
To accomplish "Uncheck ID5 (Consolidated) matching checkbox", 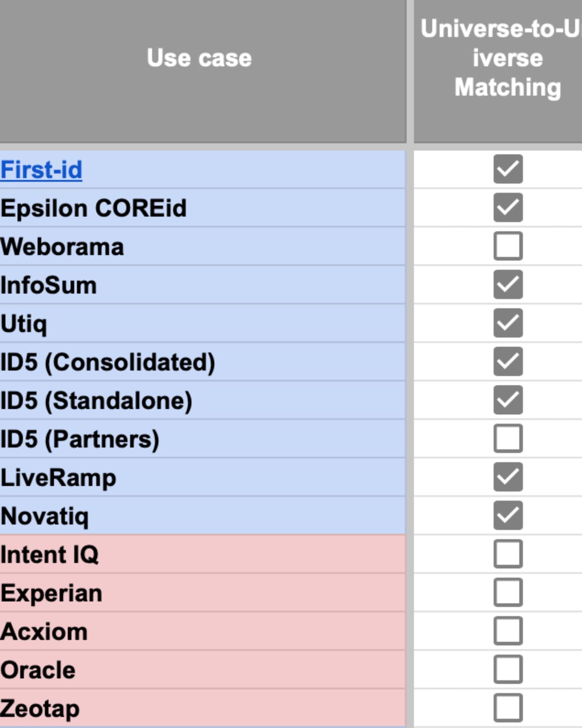I will 508,361.
